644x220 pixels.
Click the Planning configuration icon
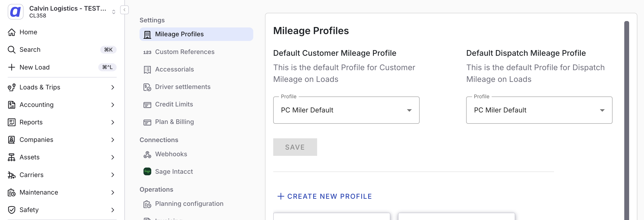[x=147, y=204]
